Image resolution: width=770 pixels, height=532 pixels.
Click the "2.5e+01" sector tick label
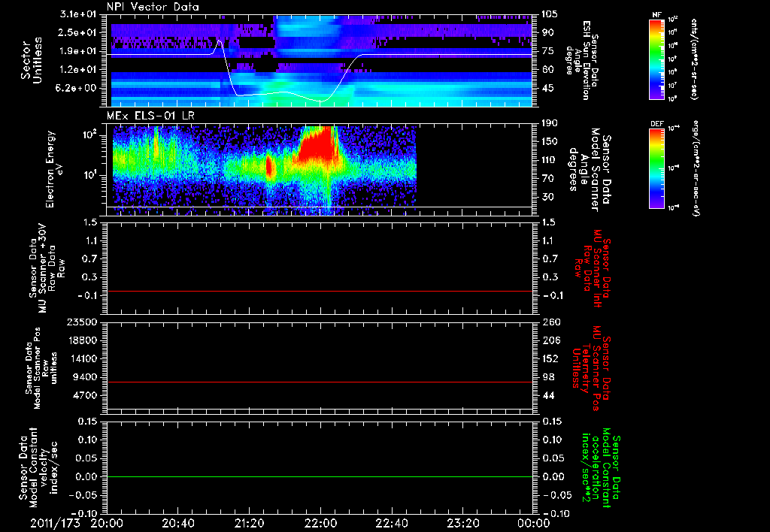[78, 32]
